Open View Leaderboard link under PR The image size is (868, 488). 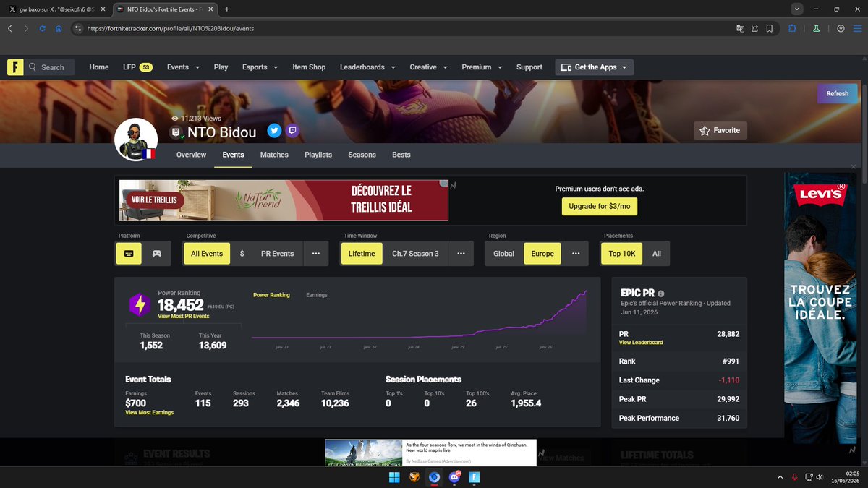pyautogui.click(x=641, y=342)
